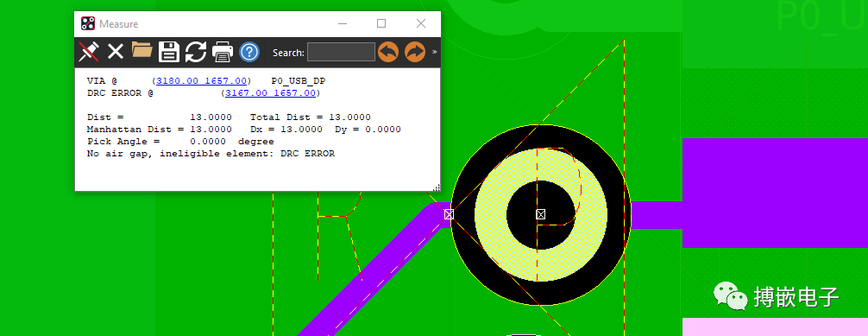Select the purple diagonal trace segment
868x336 pixels.
[x=371, y=273]
